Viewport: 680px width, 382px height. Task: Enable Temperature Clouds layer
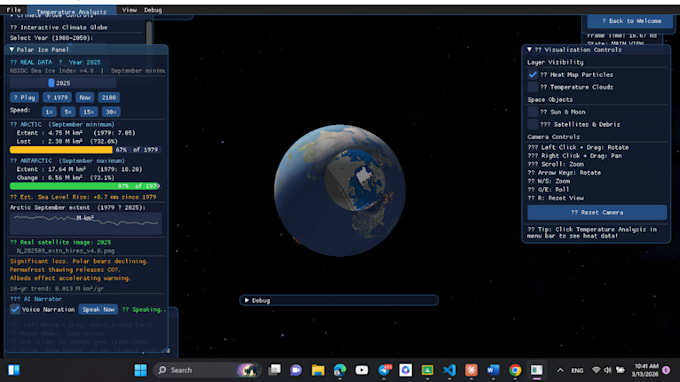(533, 87)
